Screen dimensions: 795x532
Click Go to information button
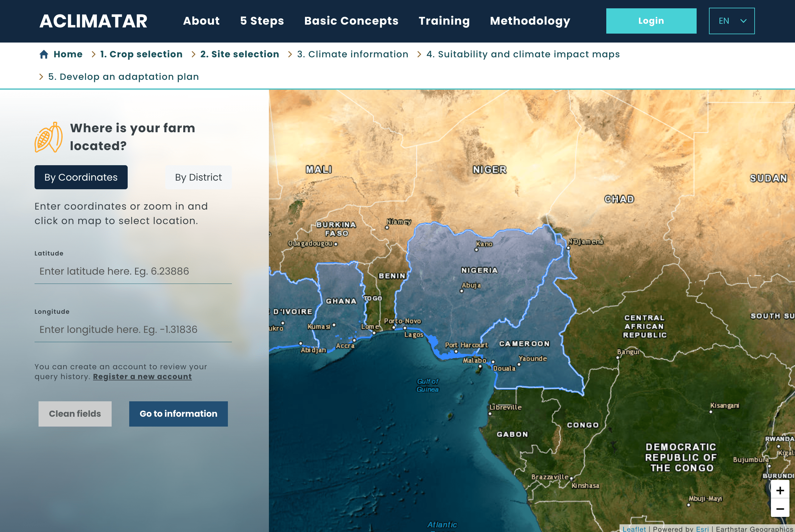(x=178, y=414)
